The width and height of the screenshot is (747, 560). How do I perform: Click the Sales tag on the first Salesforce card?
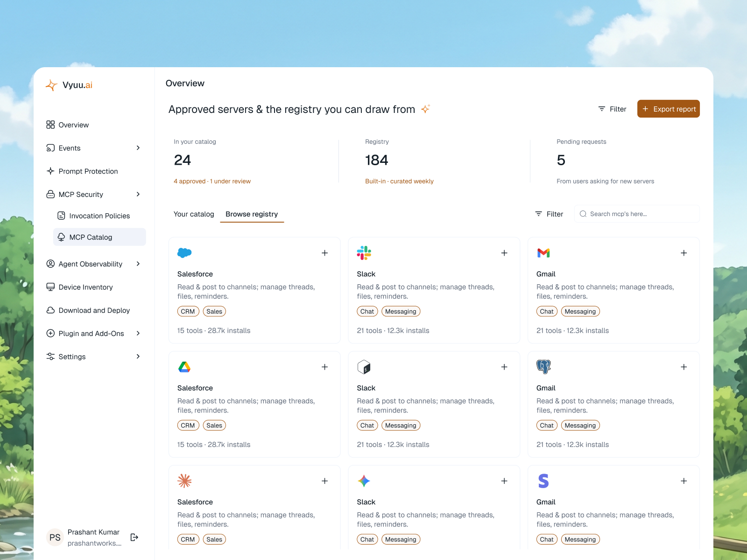pyautogui.click(x=214, y=311)
